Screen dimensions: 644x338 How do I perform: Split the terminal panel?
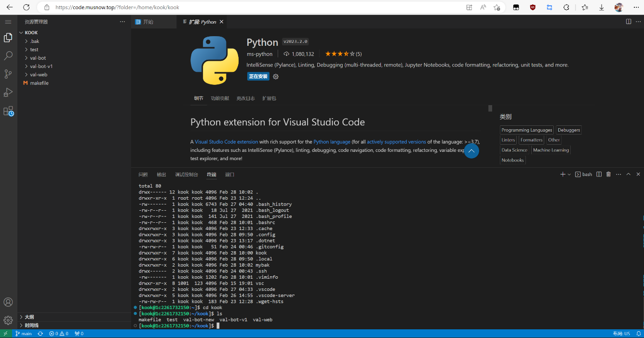point(599,175)
